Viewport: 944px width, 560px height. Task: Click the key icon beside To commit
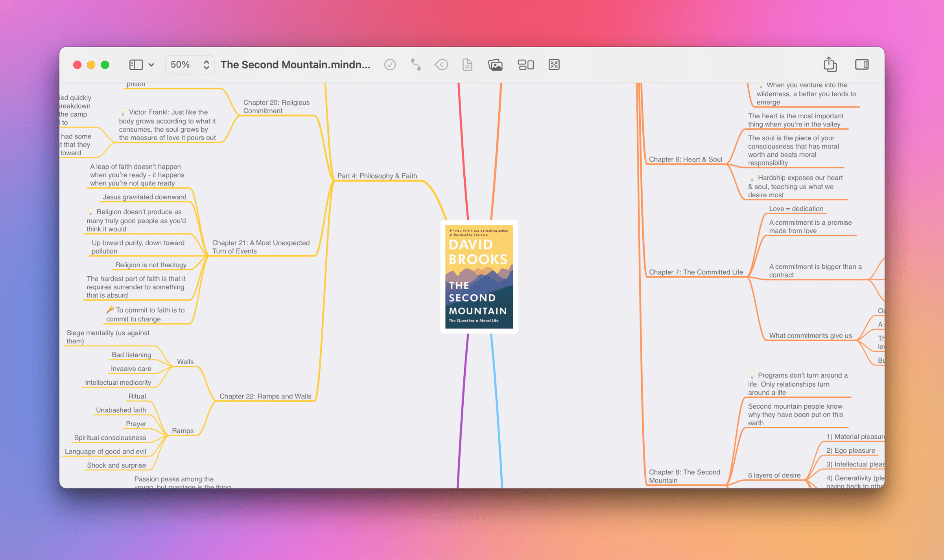pos(110,310)
